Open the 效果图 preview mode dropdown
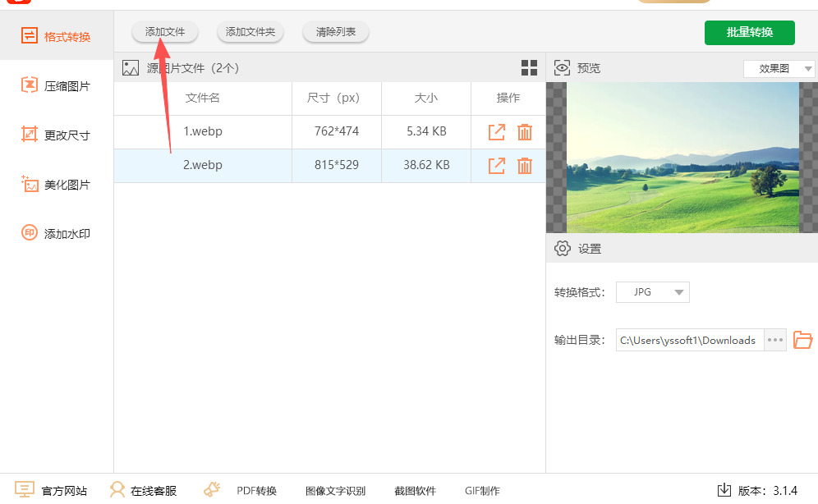Image resolution: width=818 pixels, height=504 pixels. click(x=779, y=69)
